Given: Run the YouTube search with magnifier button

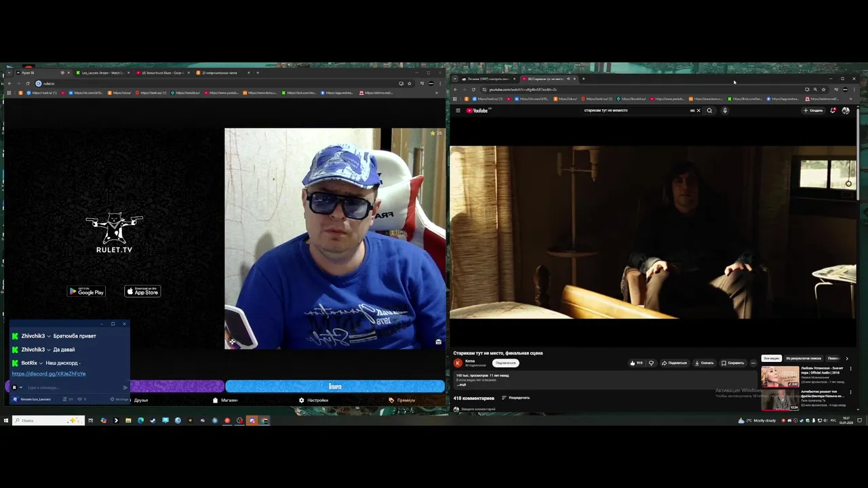Looking at the screenshot, I should tap(709, 110).
